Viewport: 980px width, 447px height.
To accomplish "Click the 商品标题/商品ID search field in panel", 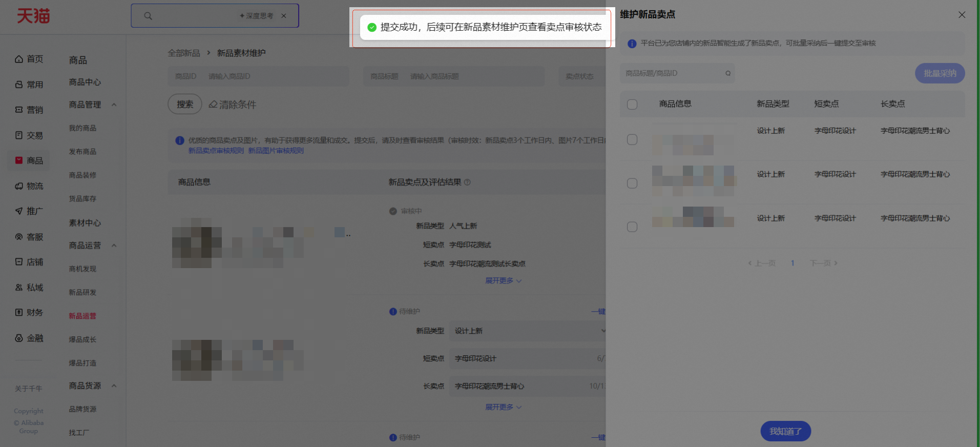I will [x=677, y=73].
